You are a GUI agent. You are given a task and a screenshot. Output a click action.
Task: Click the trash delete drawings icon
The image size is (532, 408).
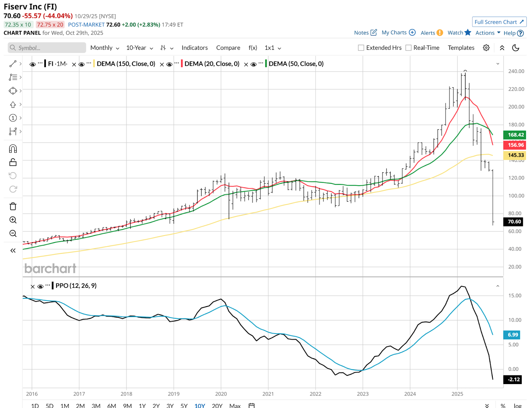tap(13, 206)
